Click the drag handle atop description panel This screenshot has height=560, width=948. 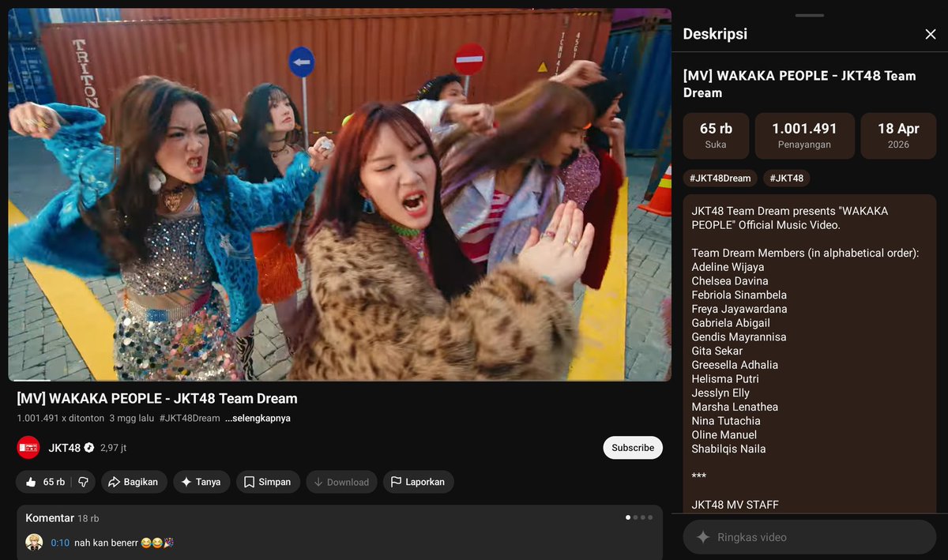click(x=810, y=15)
